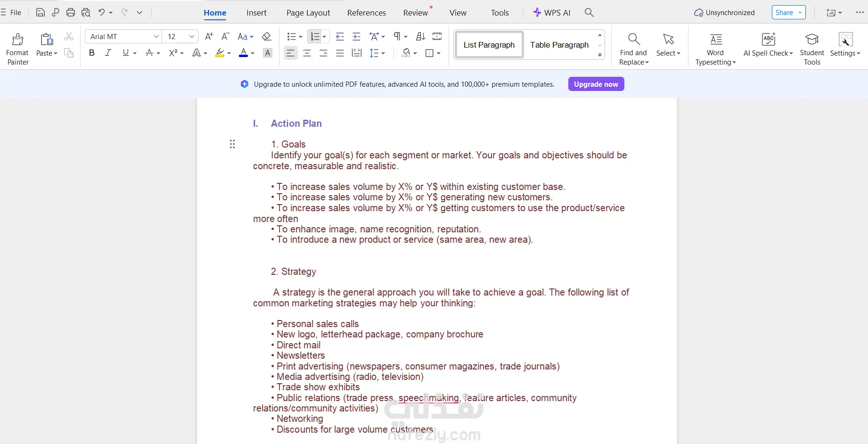Redo the last action
Image resolution: width=868 pixels, height=444 pixels.
(x=124, y=13)
